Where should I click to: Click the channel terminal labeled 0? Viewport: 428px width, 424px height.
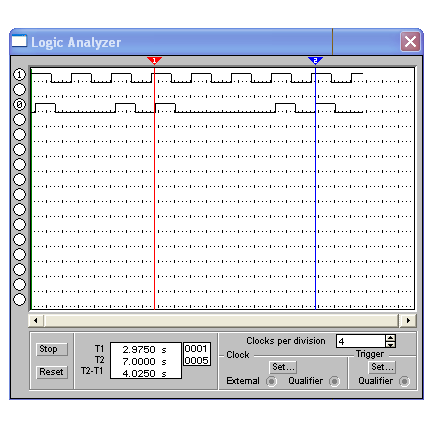point(19,104)
